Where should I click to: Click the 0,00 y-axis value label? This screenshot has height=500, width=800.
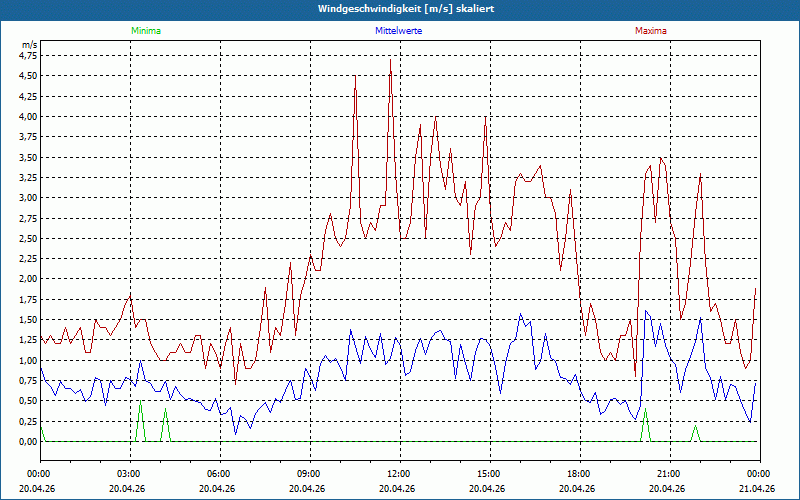pos(27,441)
